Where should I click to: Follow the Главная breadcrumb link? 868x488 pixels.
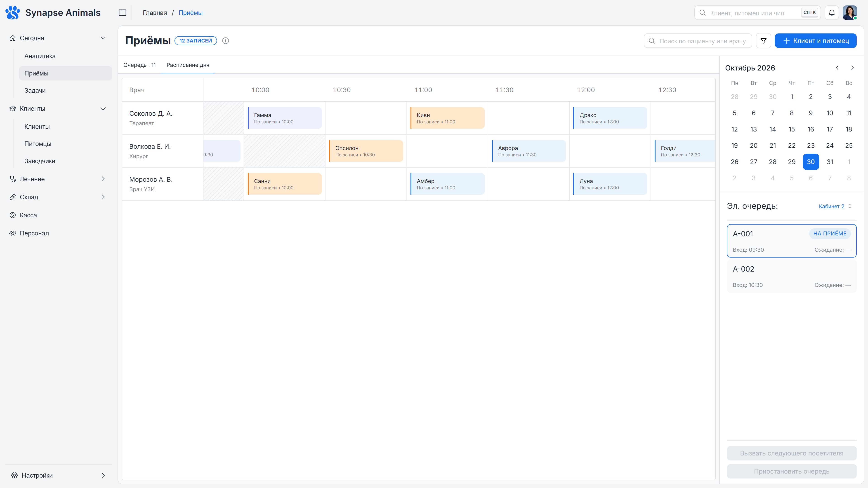click(x=155, y=13)
